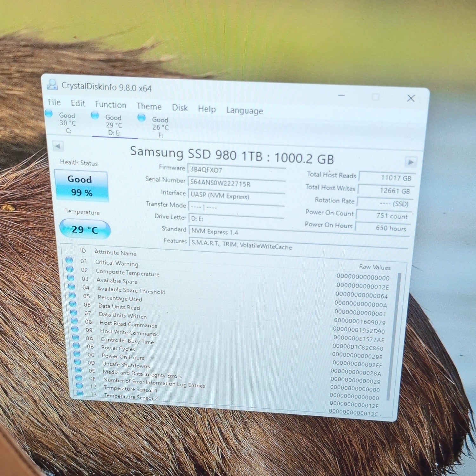Image resolution: width=476 pixels, height=476 pixels.
Task: Click the Health Status label
Action: tap(79, 163)
